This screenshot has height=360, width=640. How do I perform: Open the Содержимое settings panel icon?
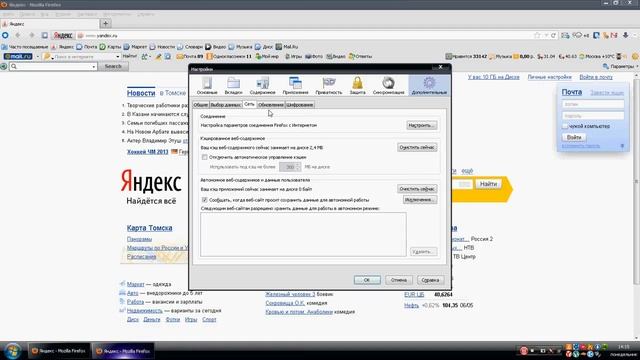[x=262, y=86]
